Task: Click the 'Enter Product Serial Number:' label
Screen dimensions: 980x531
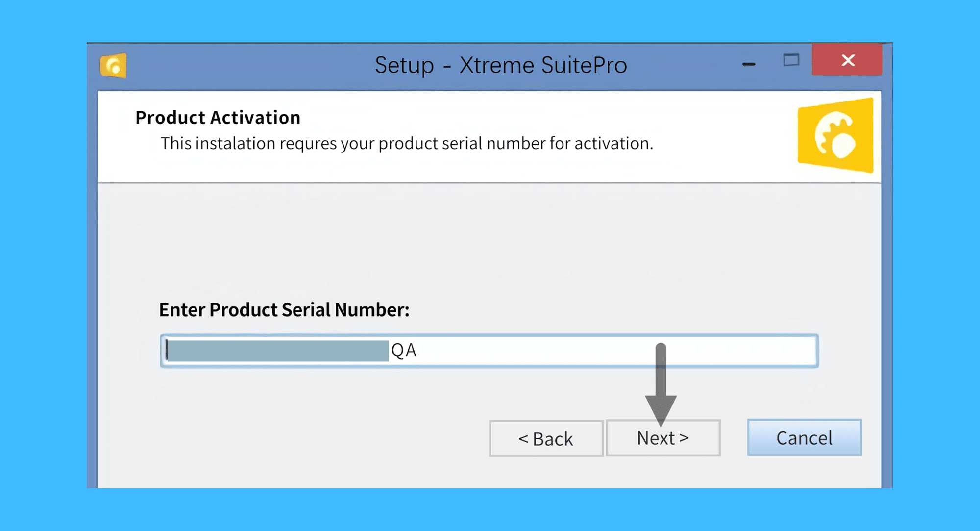Action: coord(284,309)
